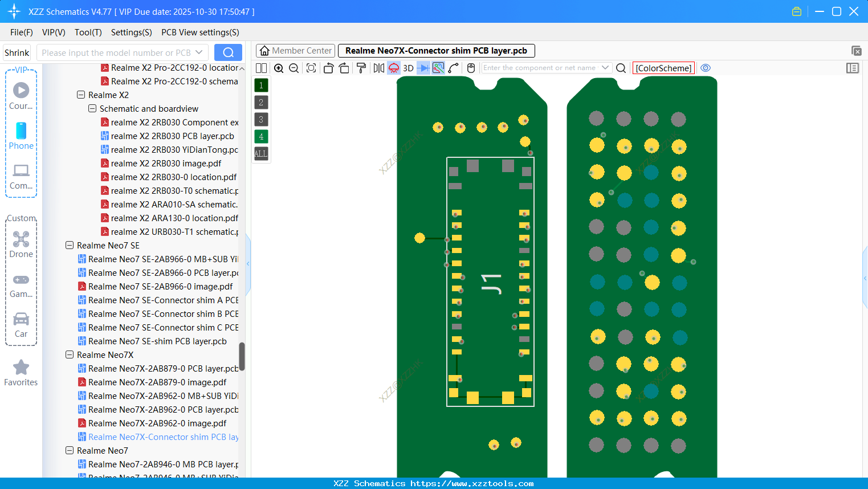Open the component or net name dropdown
This screenshot has width=868, height=489.
[605, 68]
